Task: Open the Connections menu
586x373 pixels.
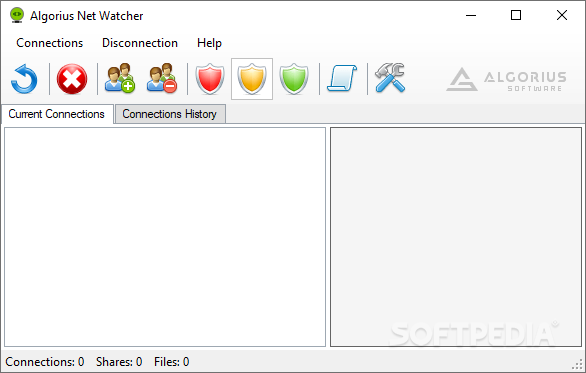Action: (50, 43)
